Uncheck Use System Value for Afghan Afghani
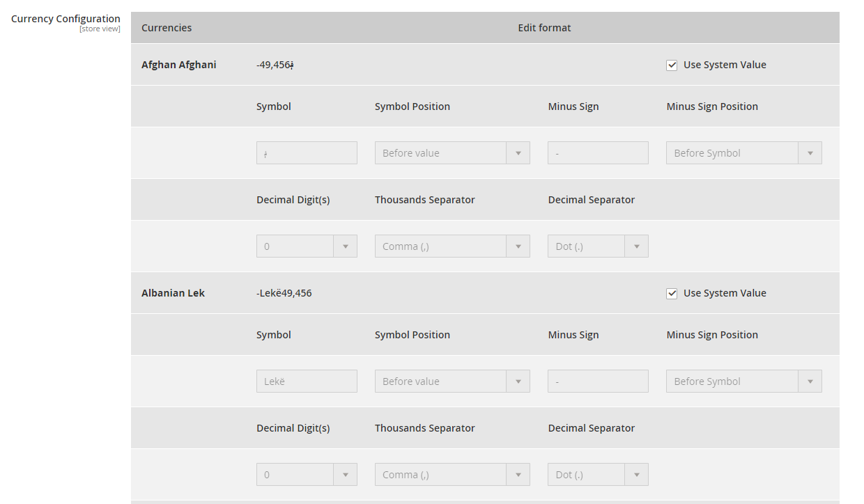The height and width of the screenshot is (504, 864). coord(672,65)
